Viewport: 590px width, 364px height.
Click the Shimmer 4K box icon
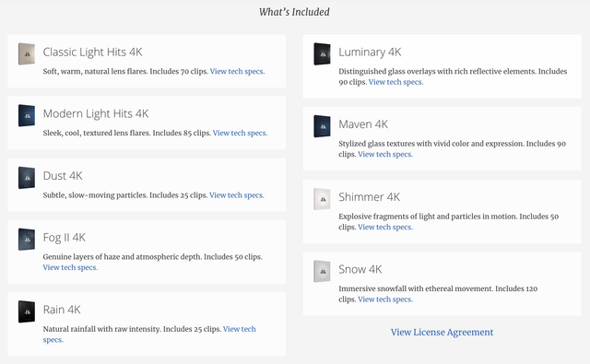[x=322, y=199]
